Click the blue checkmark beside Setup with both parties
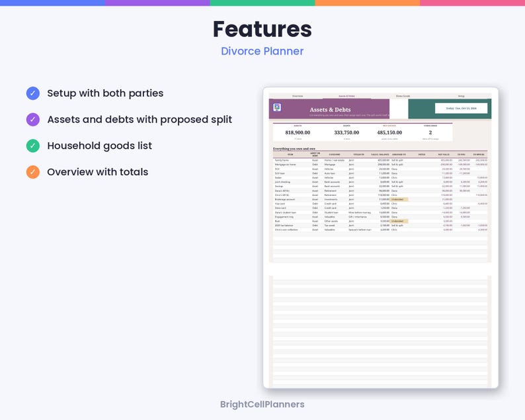525x420 pixels. click(33, 93)
